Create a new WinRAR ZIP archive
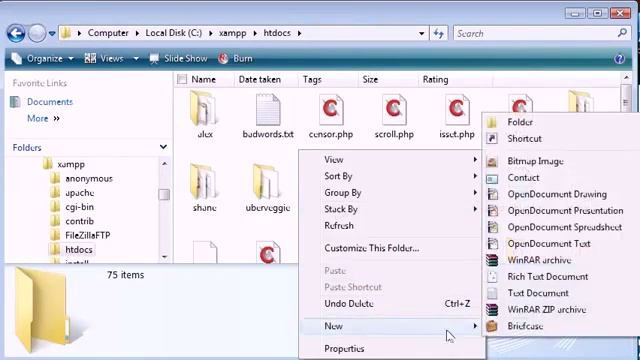 pyautogui.click(x=561, y=309)
